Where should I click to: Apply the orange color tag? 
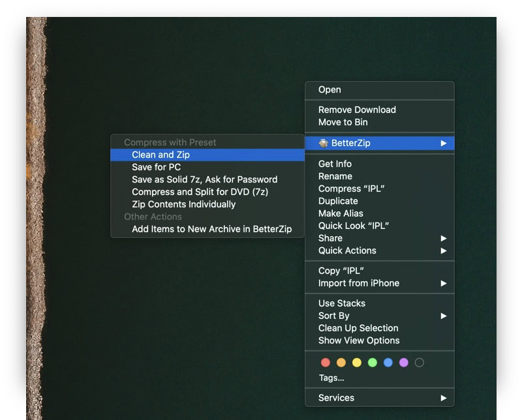point(341,363)
